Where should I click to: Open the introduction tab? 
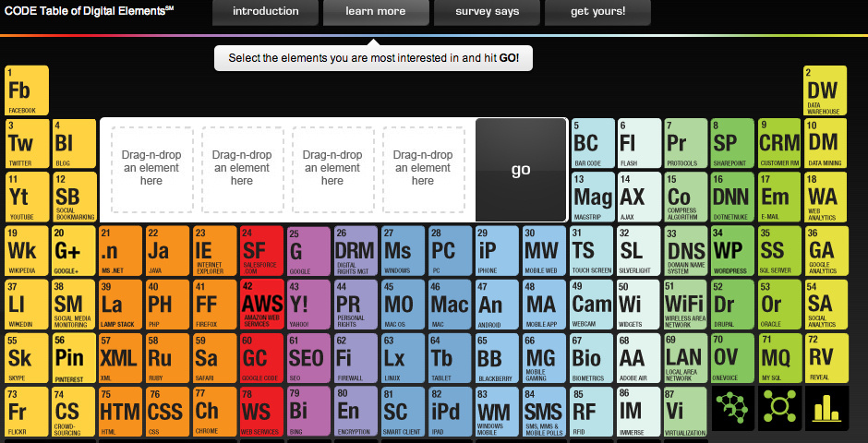click(265, 12)
